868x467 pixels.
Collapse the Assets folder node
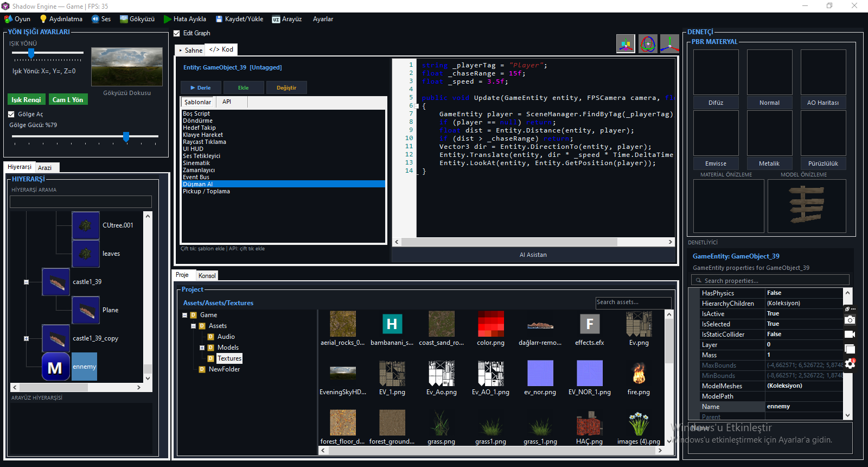pyautogui.click(x=193, y=326)
